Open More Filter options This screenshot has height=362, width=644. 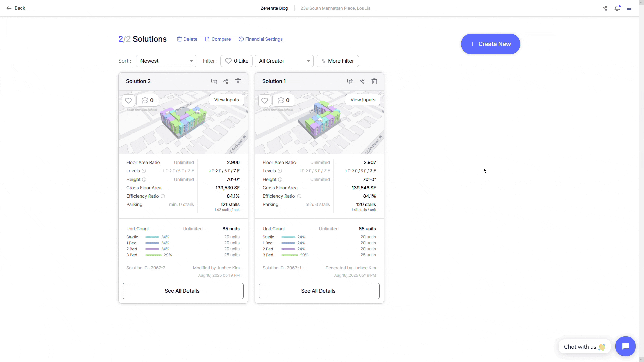tap(337, 61)
